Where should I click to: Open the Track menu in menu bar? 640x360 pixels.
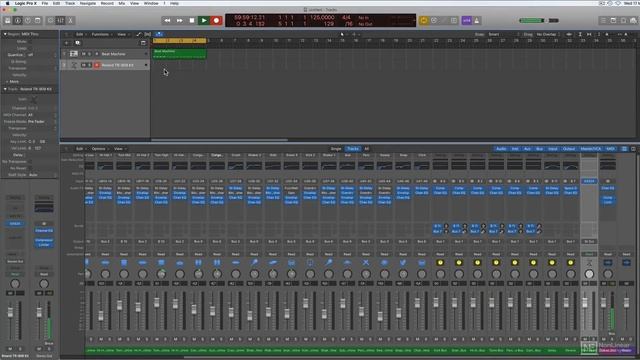click(70, 3)
